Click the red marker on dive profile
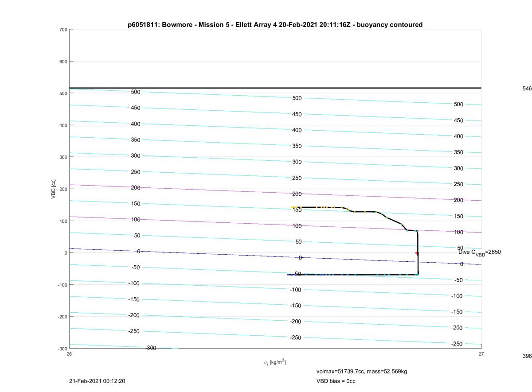The image size is (532, 392). point(417,253)
